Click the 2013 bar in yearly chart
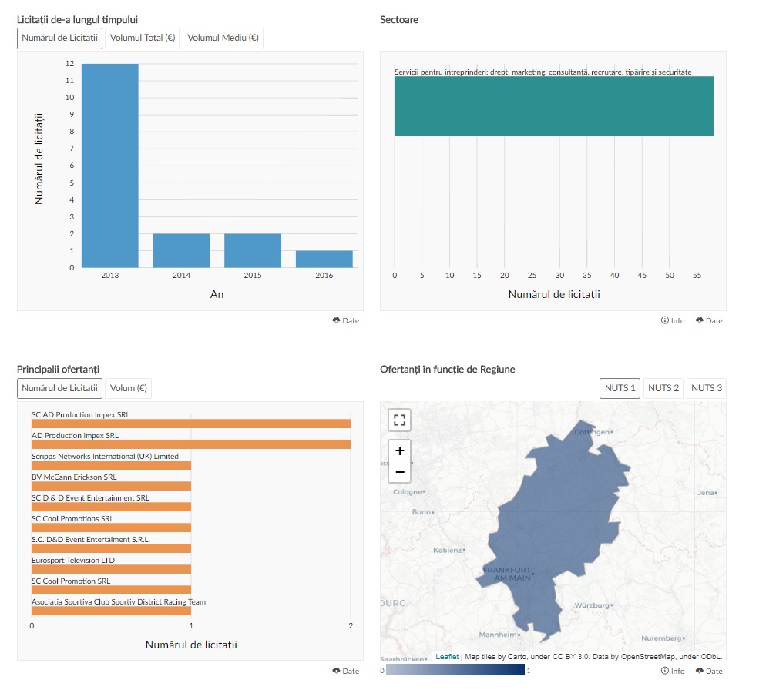Image resolution: width=776 pixels, height=700 pixels. click(x=110, y=166)
